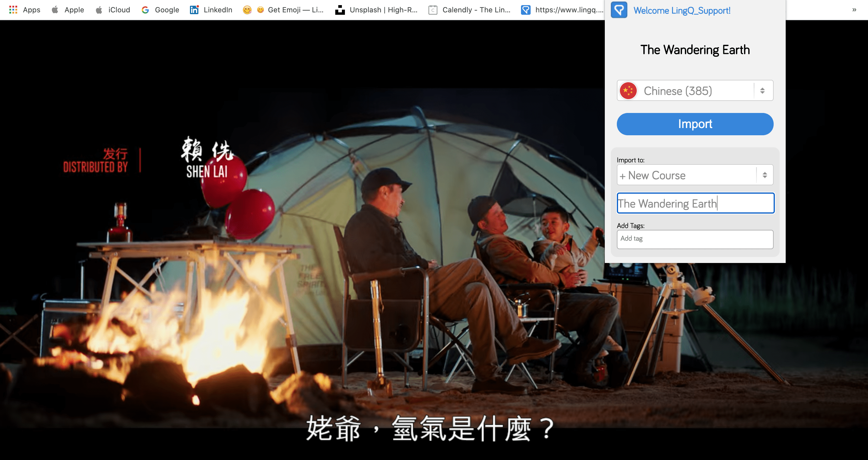Click the Apps grid icon in bookmarks bar

click(13, 10)
